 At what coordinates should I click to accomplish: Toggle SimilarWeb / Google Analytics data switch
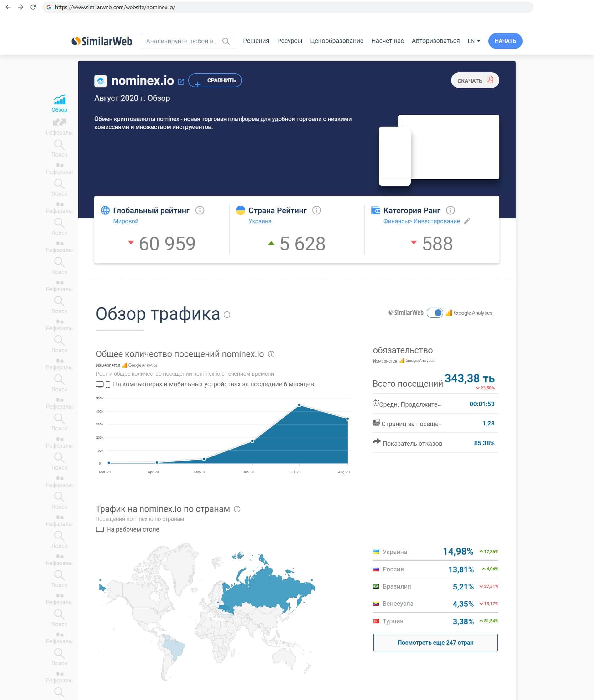[435, 313]
